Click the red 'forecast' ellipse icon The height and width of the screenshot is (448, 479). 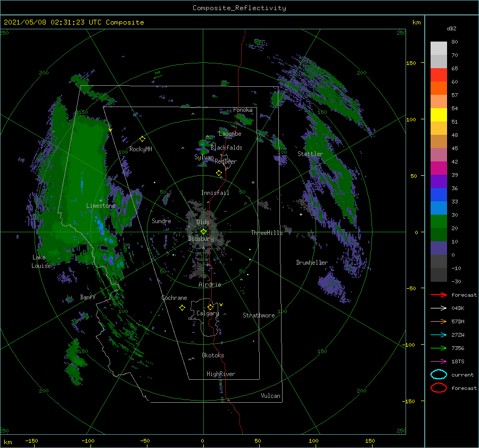point(439,388)
